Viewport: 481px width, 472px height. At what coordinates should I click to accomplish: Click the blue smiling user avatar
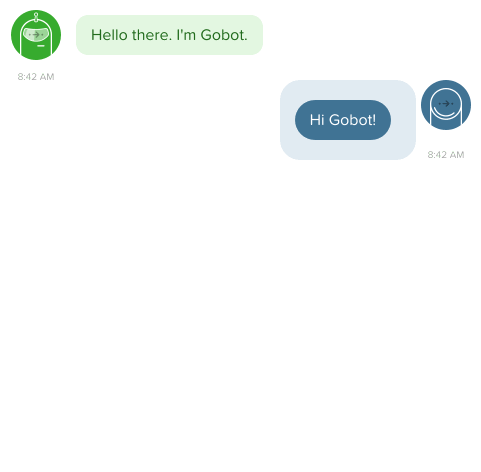446,105
